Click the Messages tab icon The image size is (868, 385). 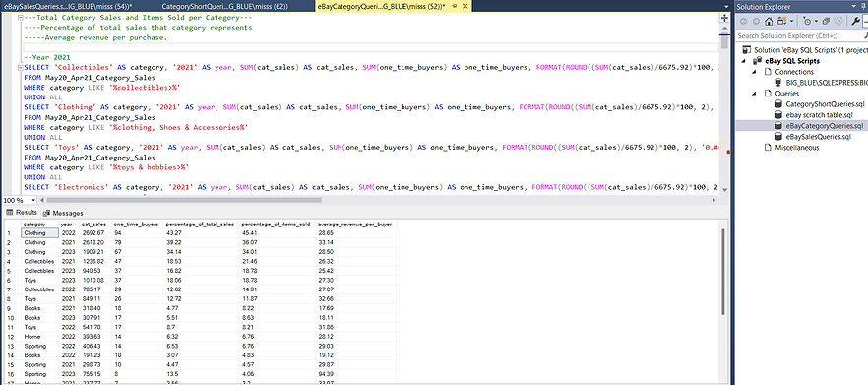point(46,213)
